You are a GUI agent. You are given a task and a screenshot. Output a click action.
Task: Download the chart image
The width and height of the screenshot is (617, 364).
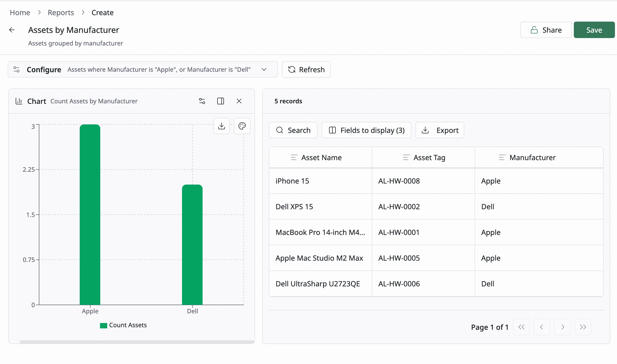click(222, 126)
